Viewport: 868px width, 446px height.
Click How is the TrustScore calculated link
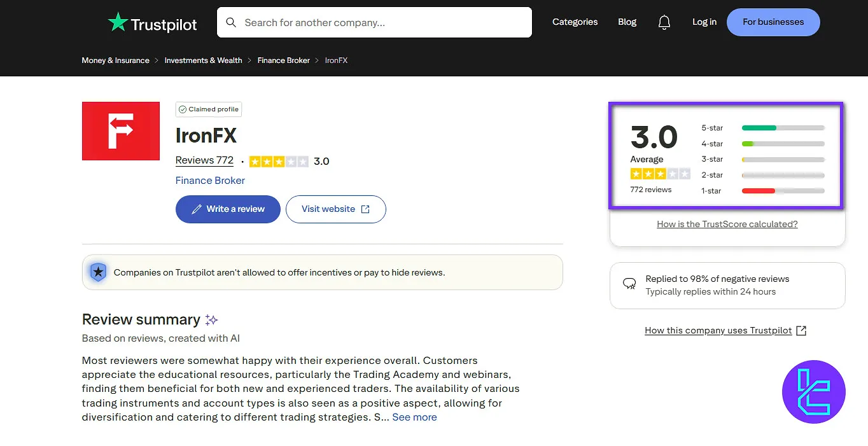pyautogui.click(x=727, y=224)
